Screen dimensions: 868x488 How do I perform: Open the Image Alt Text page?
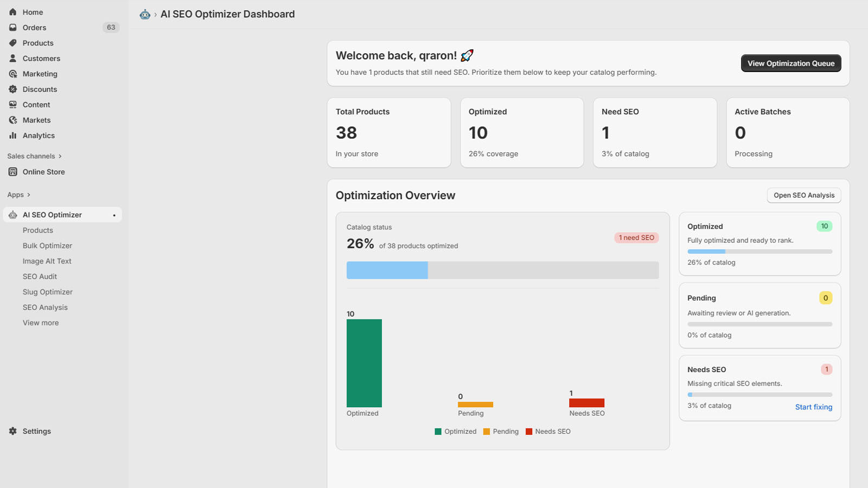coord(47,261)
